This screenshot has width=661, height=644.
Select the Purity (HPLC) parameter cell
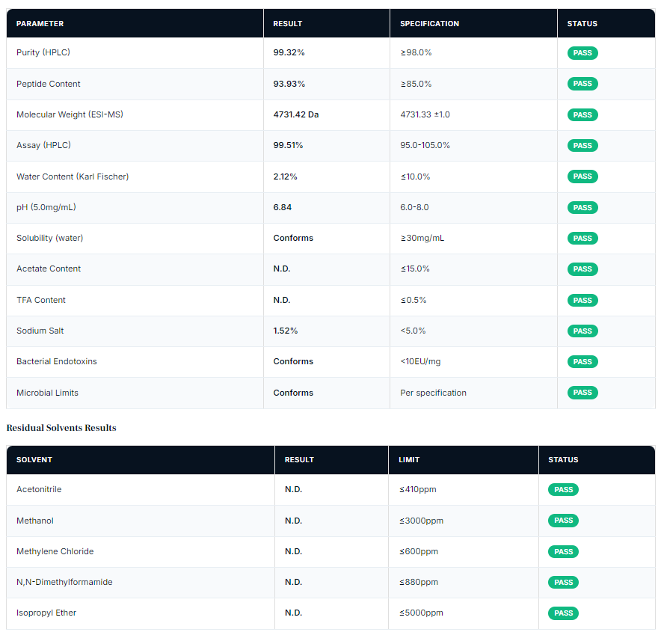[43, 52]
